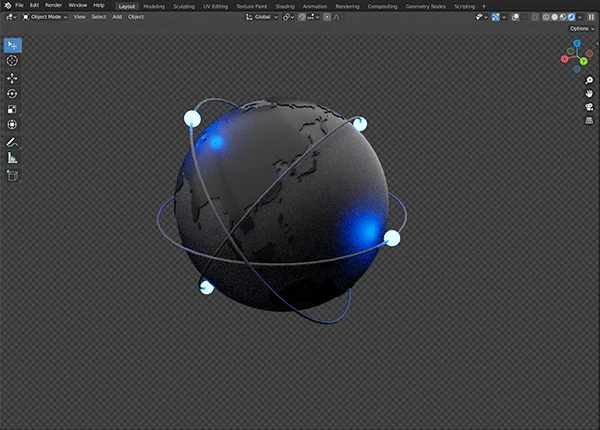The width and height of the screenshot is (600, 430).
Task: Open the Object Mode dropdown
Action: pos(44,17)
